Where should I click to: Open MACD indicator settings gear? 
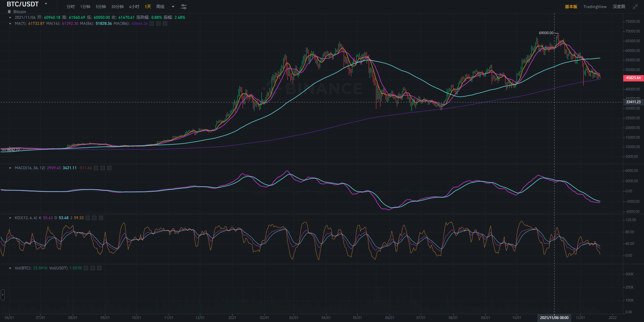103,168
